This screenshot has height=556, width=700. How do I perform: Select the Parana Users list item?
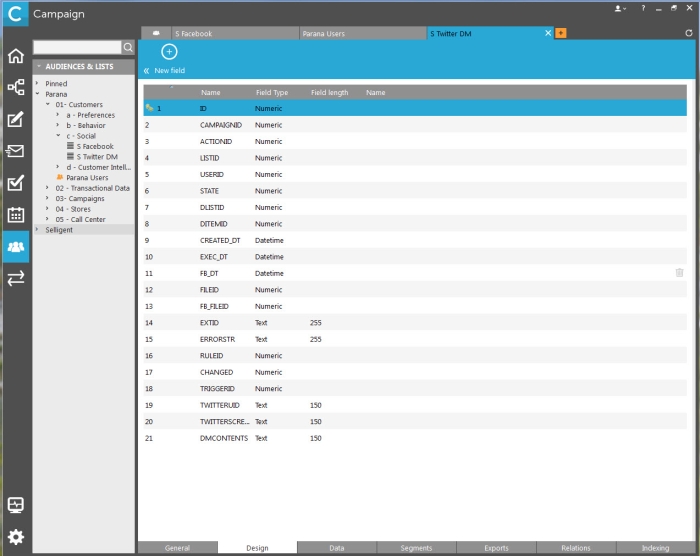point(87,177)
